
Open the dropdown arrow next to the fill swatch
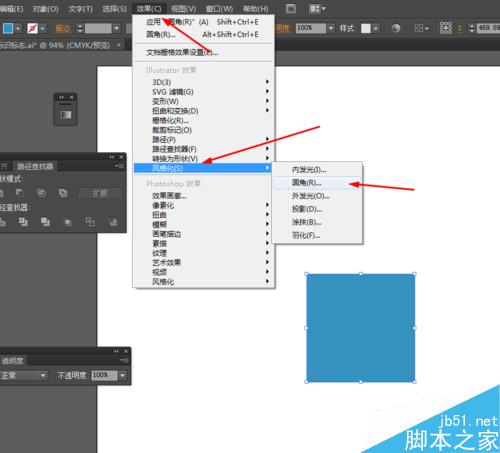pyautogui.click(x=18, y=28)
